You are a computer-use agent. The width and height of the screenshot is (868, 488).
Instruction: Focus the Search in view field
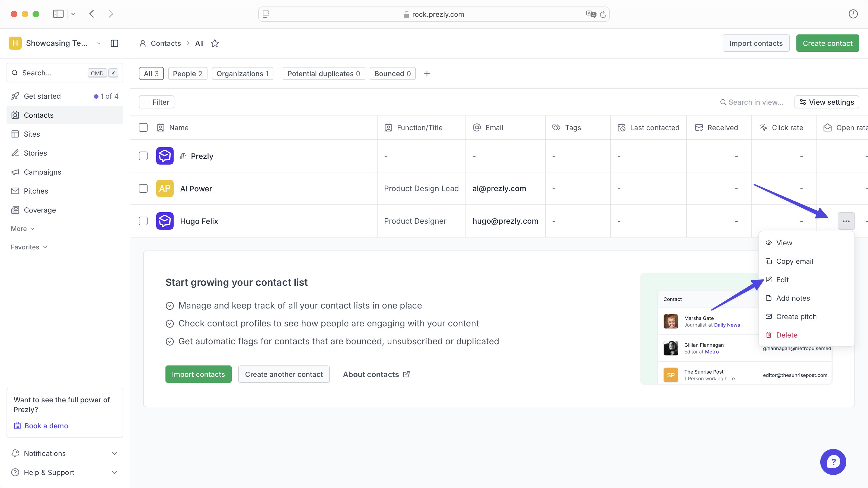[x=755, y=102]
